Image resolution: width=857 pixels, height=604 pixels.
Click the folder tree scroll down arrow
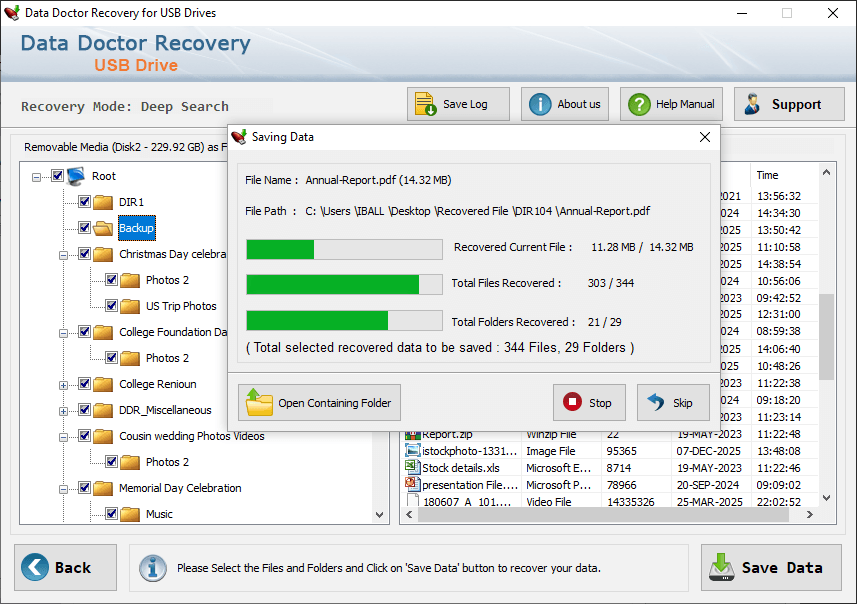click(380, 515)
